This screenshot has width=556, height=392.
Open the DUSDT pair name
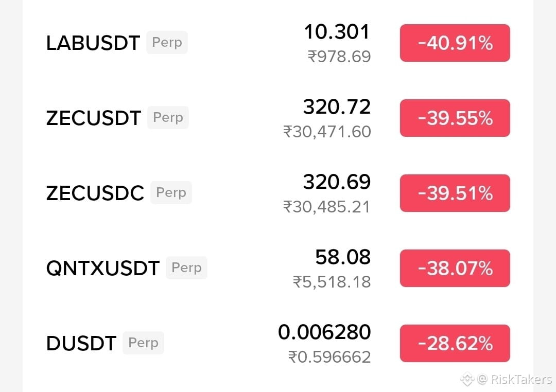(x=81, y=344)
